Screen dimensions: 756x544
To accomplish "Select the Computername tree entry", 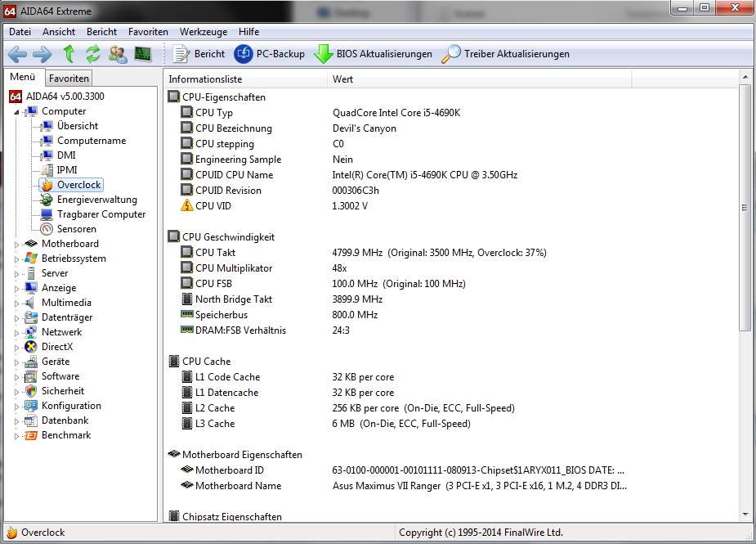I will pos(83,141).
